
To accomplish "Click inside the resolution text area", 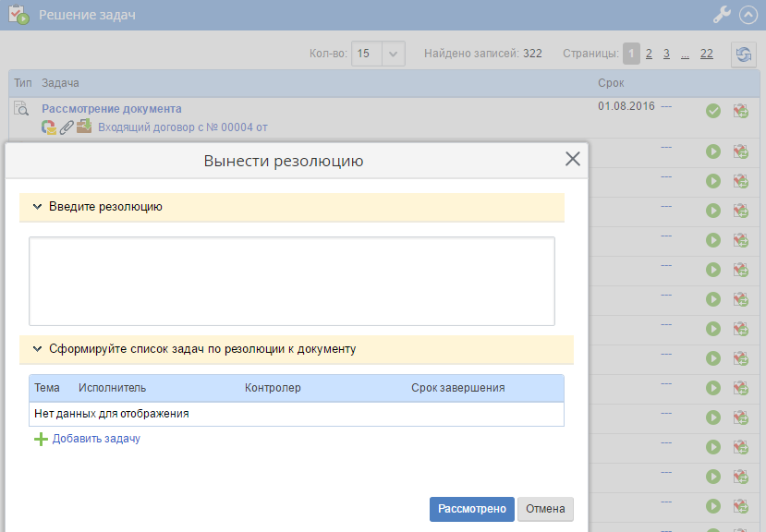I will pyautogui.click(x=291, y=281).
